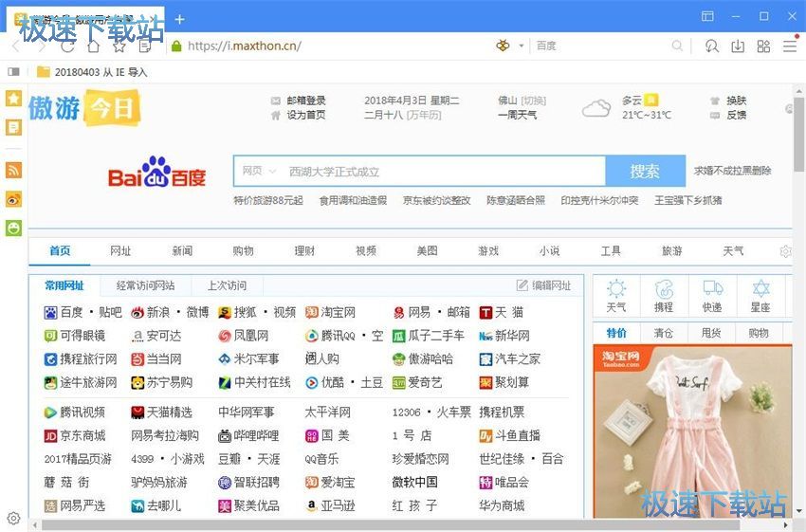Expand the 网页 search type dropdown

[x=259, y=171]
